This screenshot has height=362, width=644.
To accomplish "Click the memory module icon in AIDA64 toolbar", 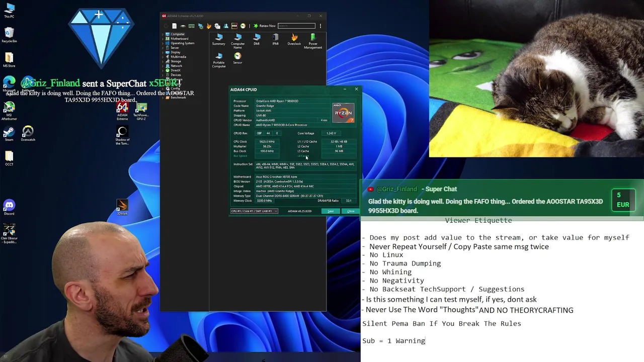I will tap(192, 26).
